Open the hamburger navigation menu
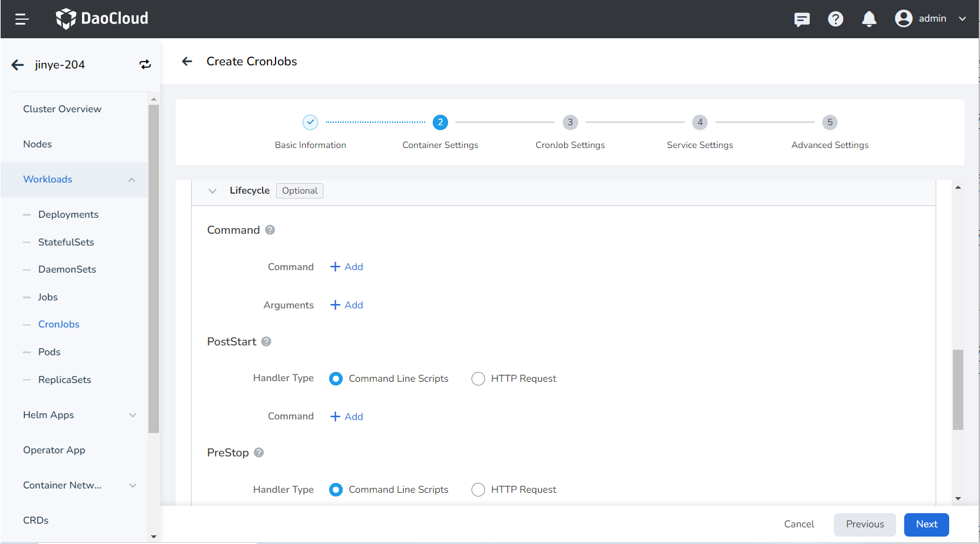 pos(22,19)
